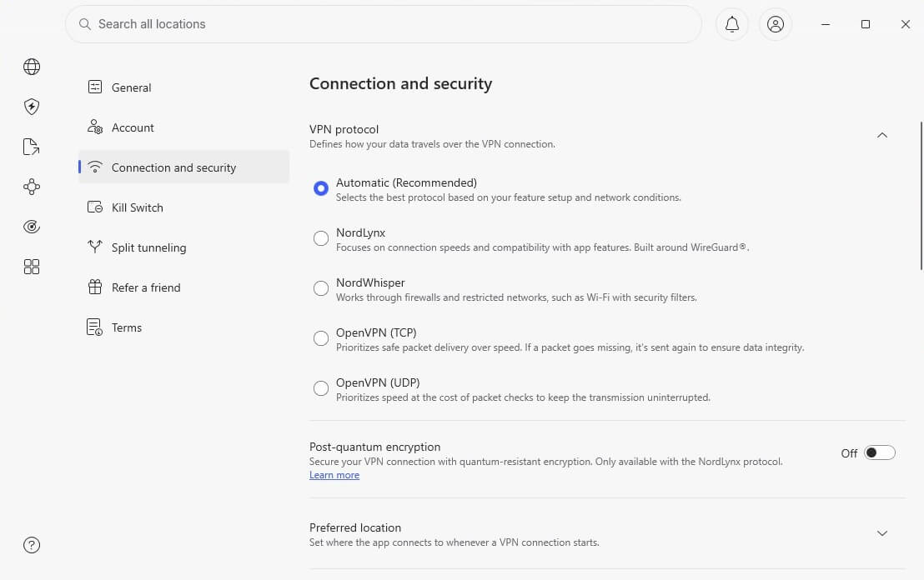Screen dimensions: 924x580
Task: Minimize the NordVPN window
Action: coord(826,24)
